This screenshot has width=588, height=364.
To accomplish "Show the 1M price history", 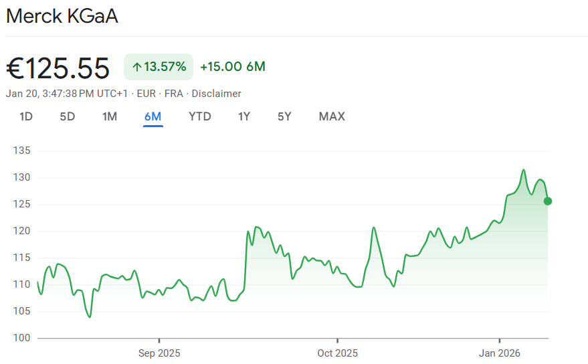I will coord(110,116).
